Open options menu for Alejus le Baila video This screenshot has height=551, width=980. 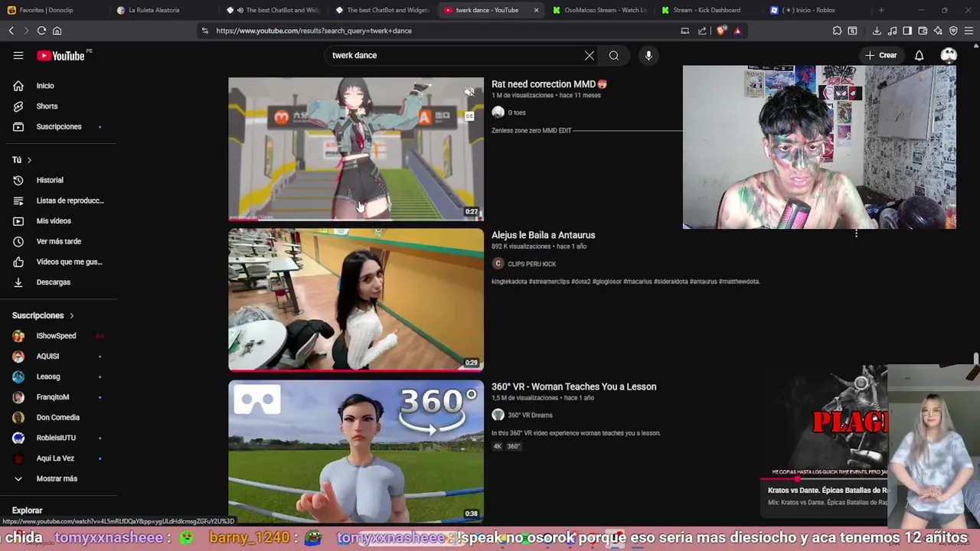tap(856, 234)
